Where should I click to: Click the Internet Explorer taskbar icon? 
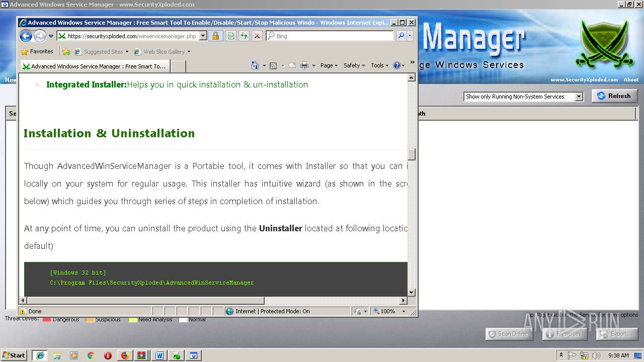tap(40, 355)
